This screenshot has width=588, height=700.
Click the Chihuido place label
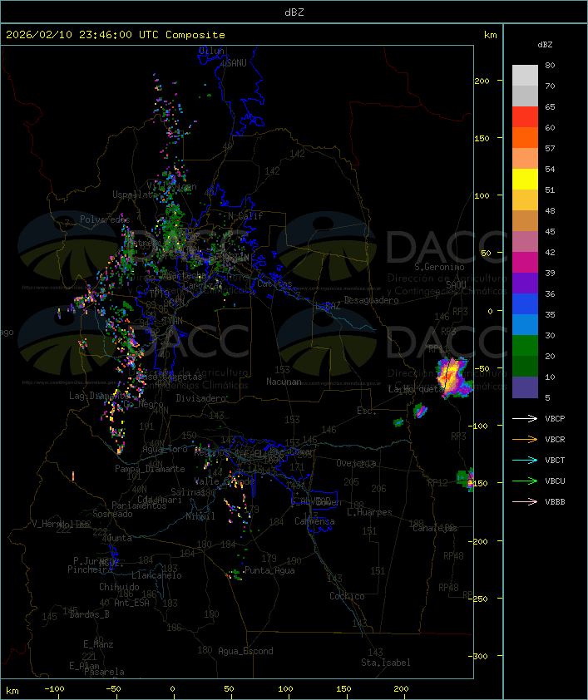pos(119,587)
